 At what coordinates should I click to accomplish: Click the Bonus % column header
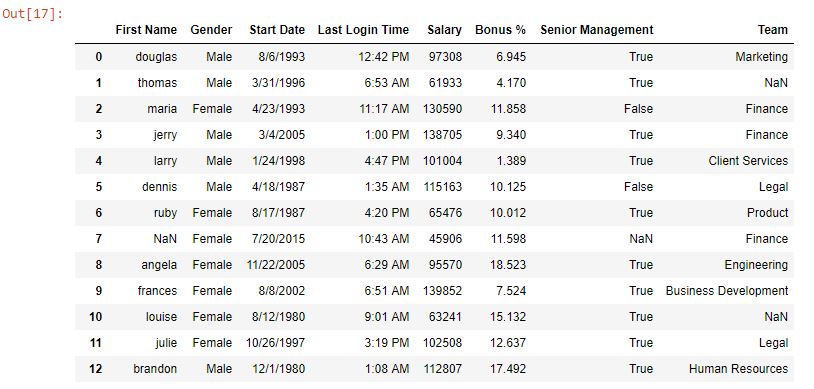click(x=500, y=30)
